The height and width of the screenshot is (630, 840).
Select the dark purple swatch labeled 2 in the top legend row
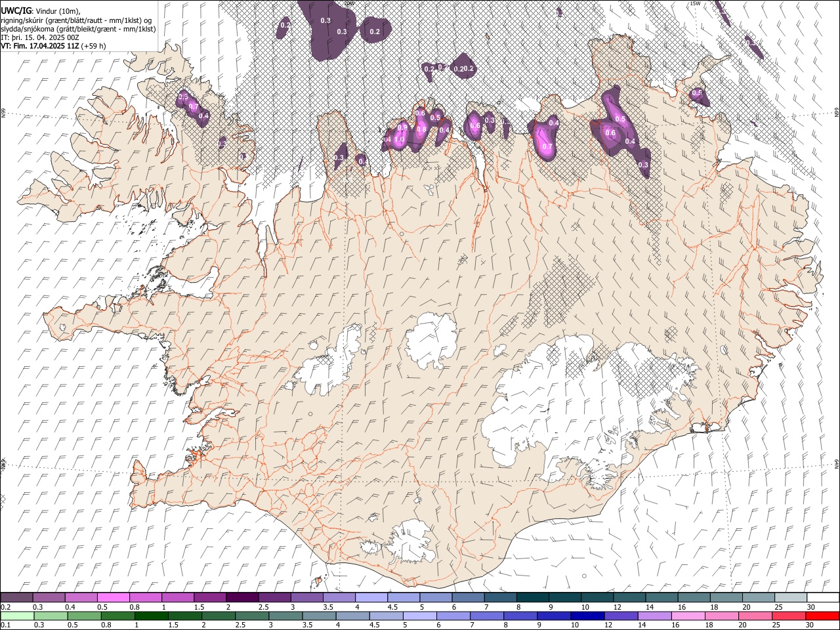(x=242, y=597)
